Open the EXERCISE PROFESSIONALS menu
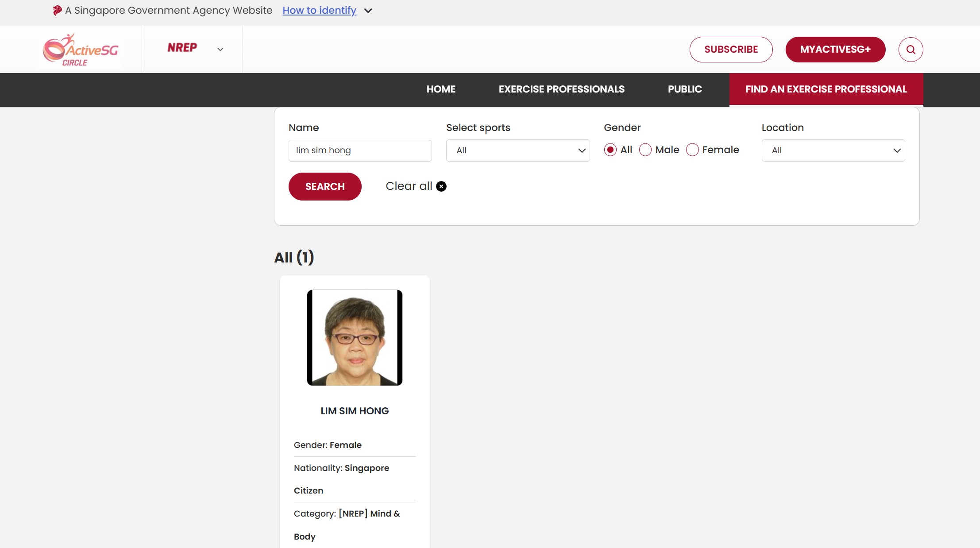The width and height of the screenshot is (980, 548). tap(561, 89)
